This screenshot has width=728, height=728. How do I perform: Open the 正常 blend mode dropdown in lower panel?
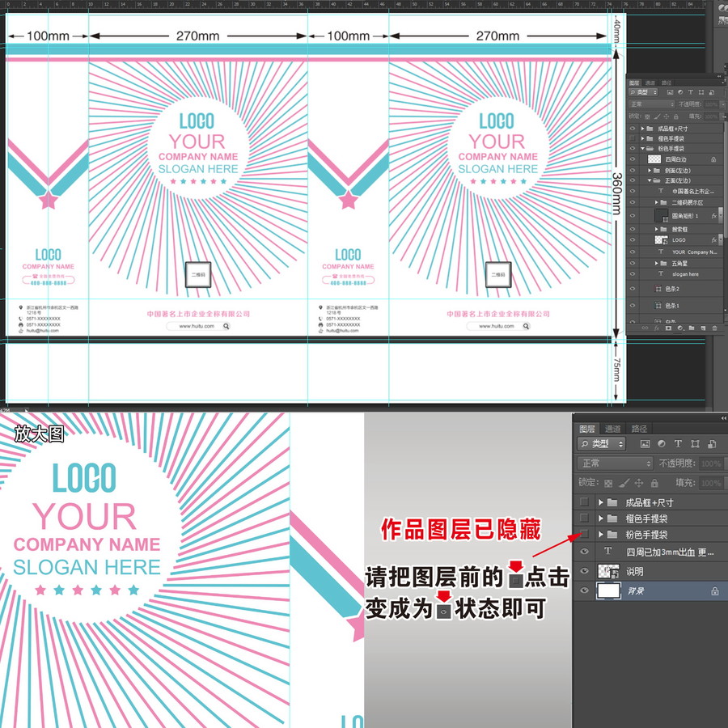coord(616,463)
